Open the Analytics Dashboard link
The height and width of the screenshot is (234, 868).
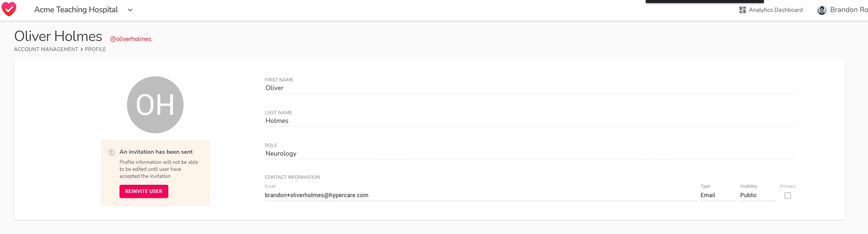(775, 10)
